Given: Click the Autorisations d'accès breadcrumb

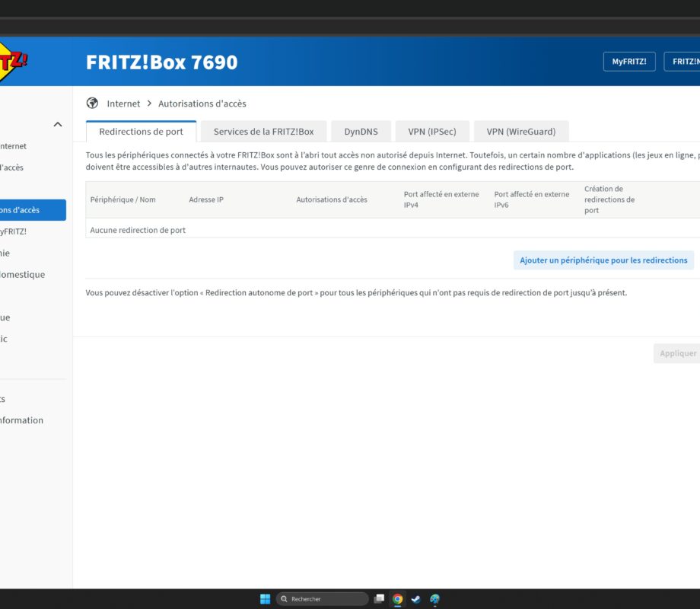Looking at the screenshot, I should tap(202, 104).
